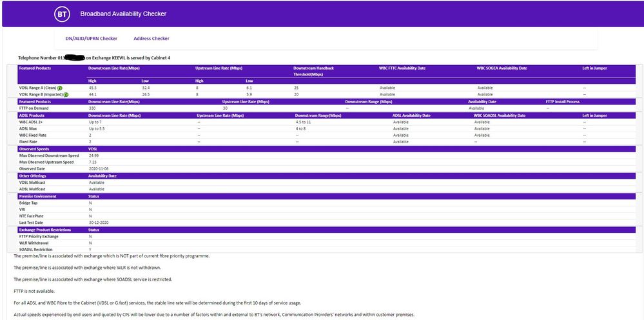This screenshot has height=320, width=644.
Task: Click info icon beside VDSL Range A (Clean)
Action: click(60, 88)
